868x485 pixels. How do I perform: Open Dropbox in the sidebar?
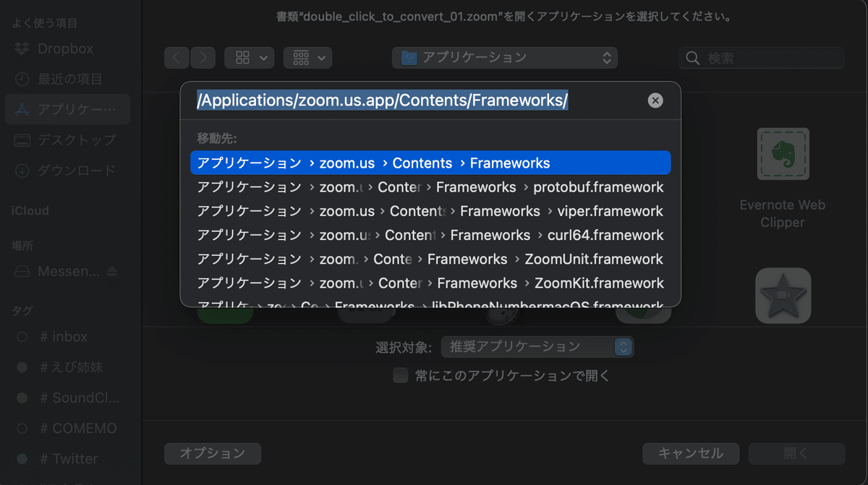(x=67, y=49)
